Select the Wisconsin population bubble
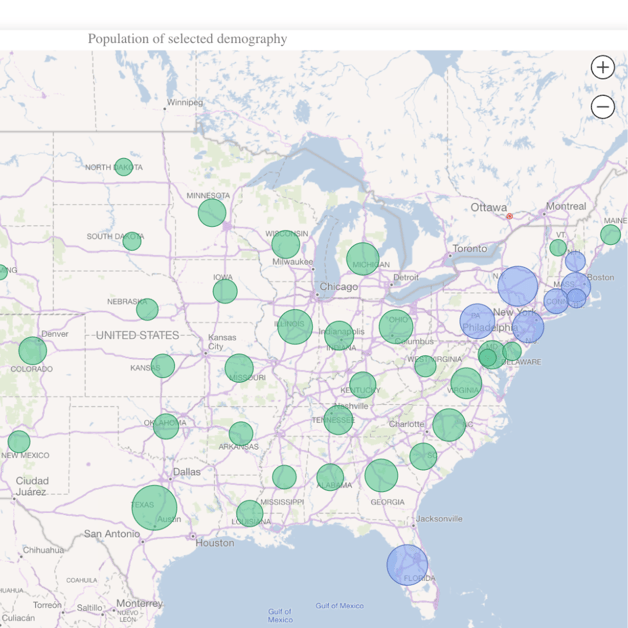628x628 pixels. [286, 244]
